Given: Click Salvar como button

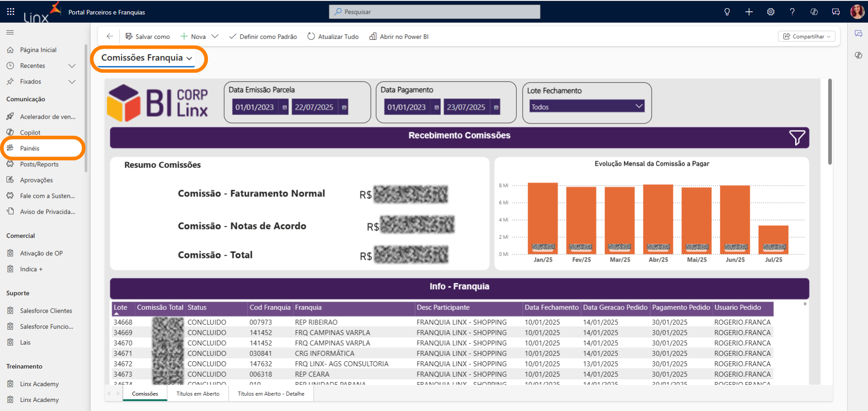Looking at the screenshot, I should coord(147,36).
